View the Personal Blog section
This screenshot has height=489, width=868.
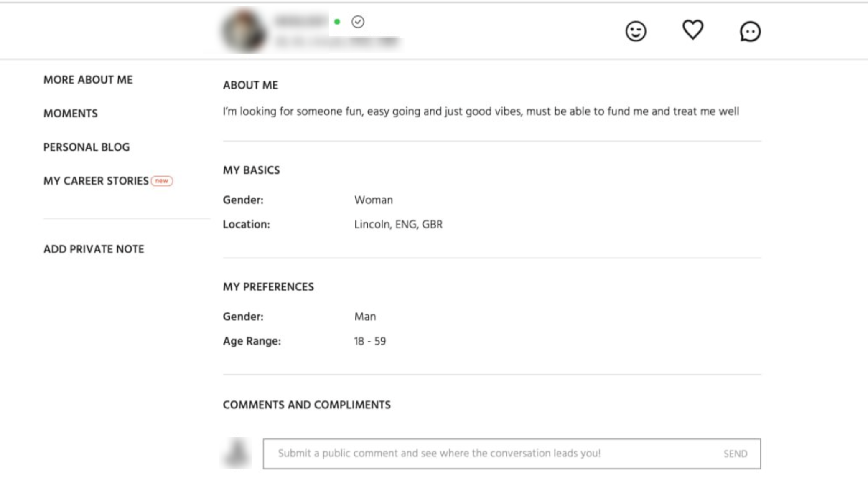click(86, 147)
